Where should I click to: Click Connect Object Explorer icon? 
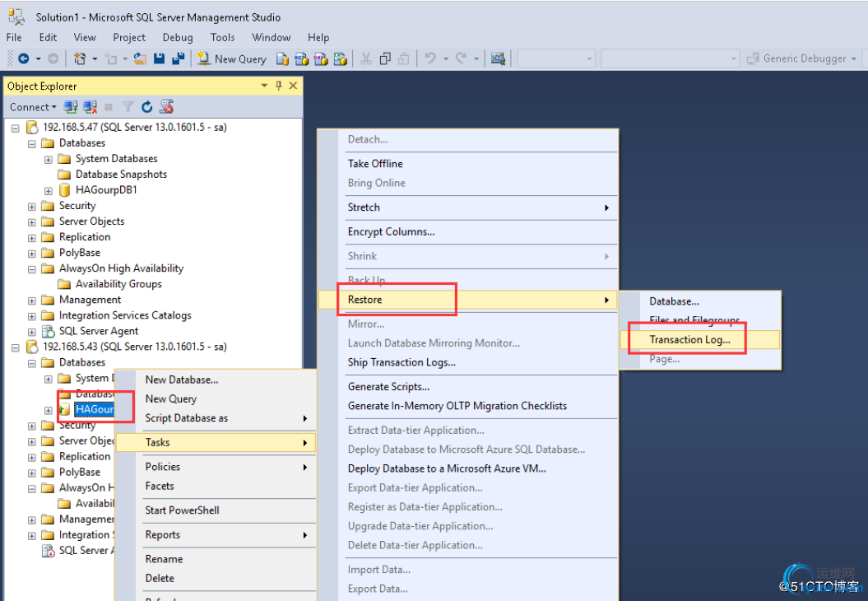click(70, 107)
